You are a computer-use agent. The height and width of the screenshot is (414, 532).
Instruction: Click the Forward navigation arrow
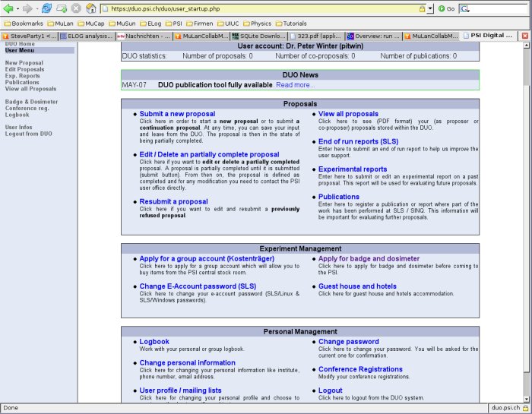click(27, 8)
